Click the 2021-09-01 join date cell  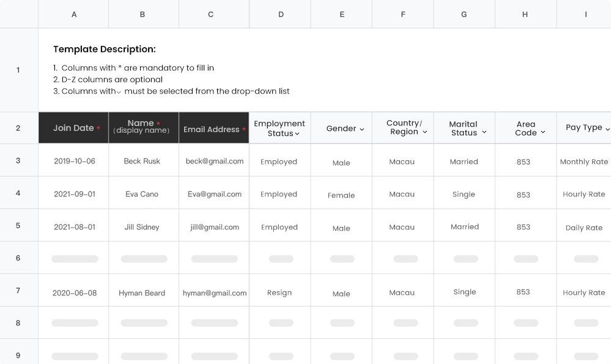coord(75,194)
